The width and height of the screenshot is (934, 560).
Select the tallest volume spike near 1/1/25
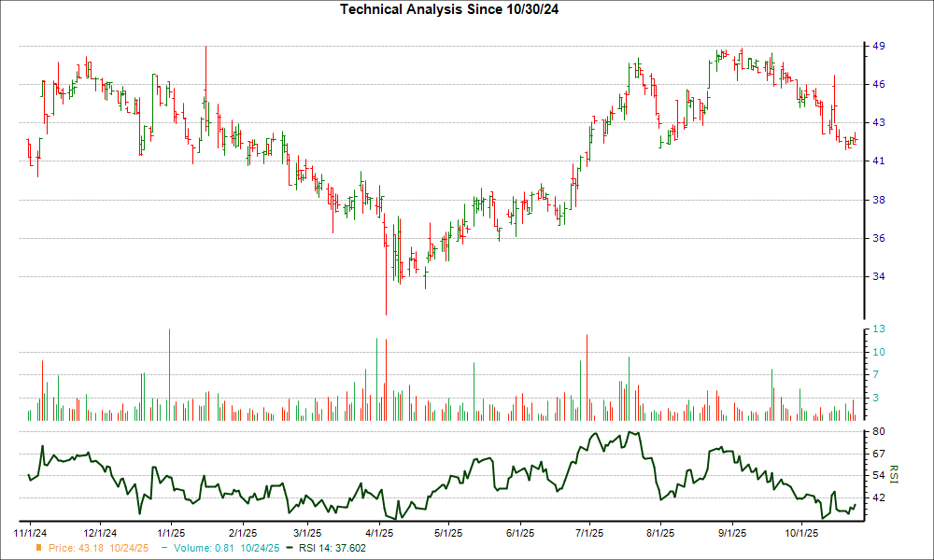tap(169, 373)
